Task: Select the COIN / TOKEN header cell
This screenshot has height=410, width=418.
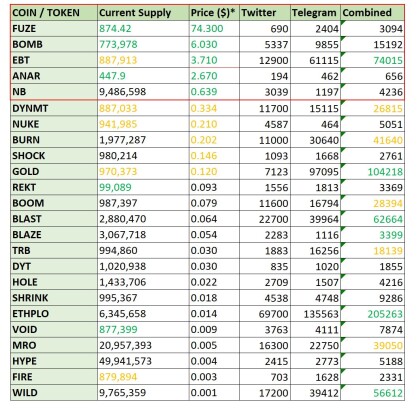Action: point(54,13)
